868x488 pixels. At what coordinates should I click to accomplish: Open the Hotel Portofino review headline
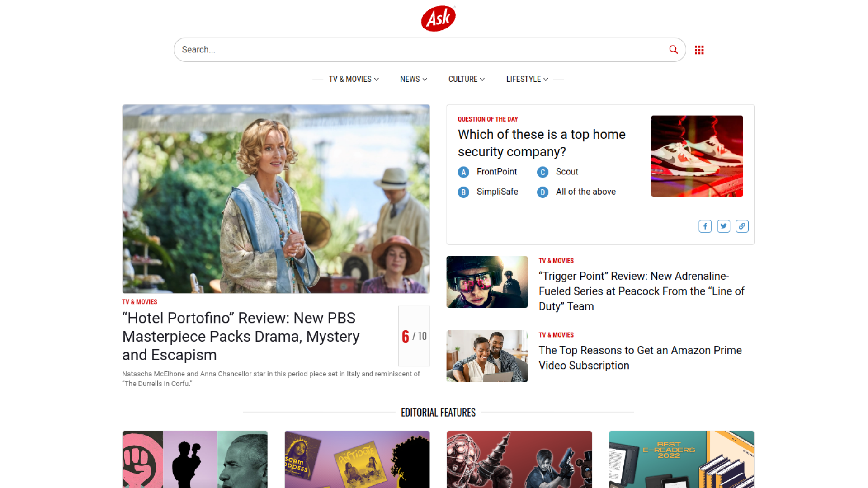click(x=241, y=337)
